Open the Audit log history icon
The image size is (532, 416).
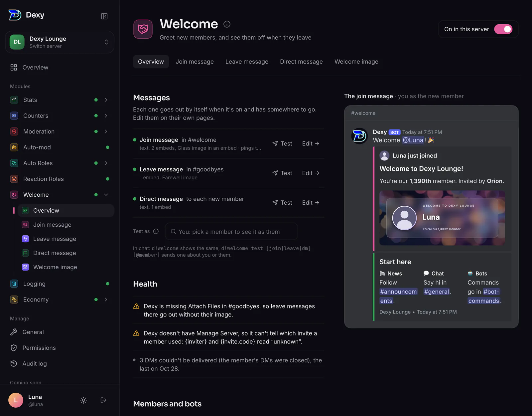pyautogui.click(x=14, y=363)
